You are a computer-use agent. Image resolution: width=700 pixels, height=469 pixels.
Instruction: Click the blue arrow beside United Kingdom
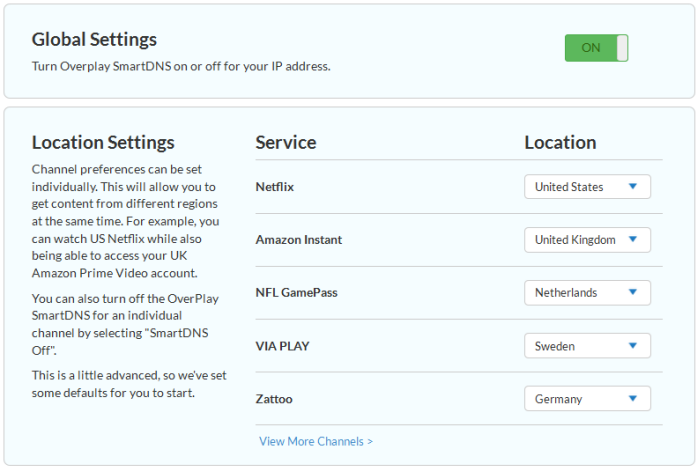[633, 239]
